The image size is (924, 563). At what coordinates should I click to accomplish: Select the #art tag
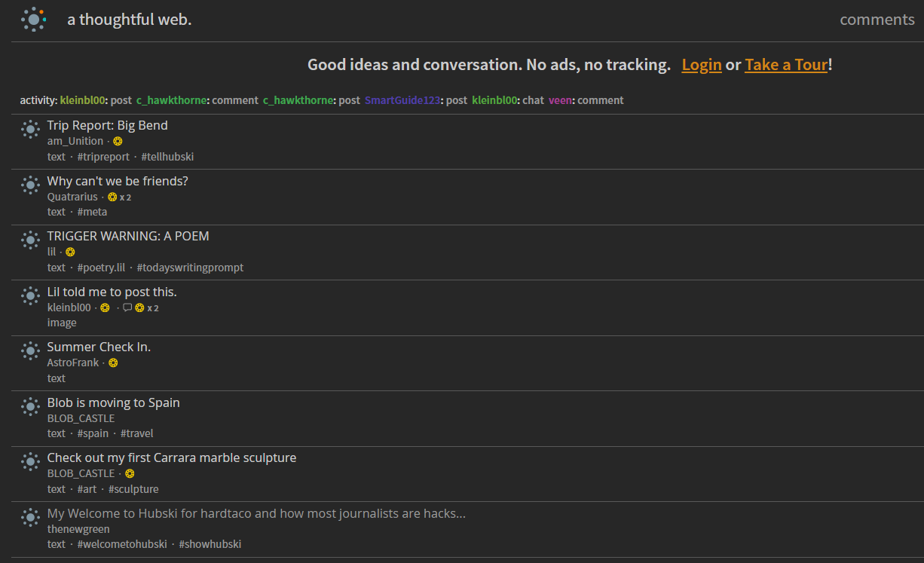tap(87, 489)
